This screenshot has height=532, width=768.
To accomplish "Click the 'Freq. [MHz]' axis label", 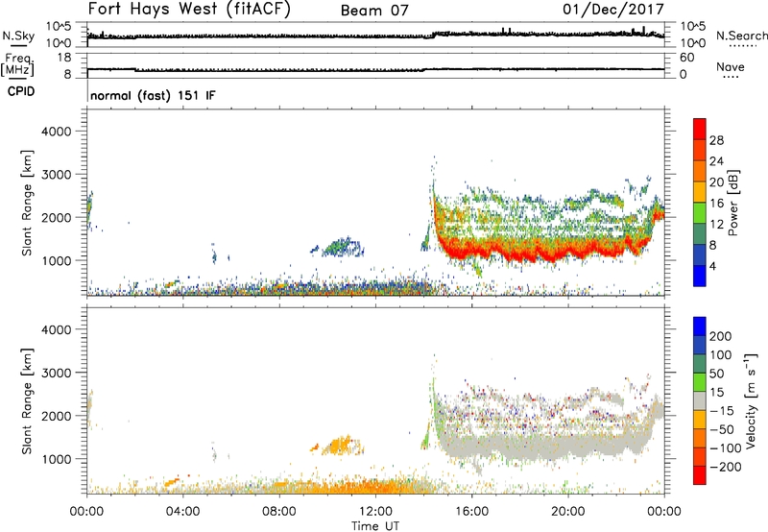I will point(17,65).
